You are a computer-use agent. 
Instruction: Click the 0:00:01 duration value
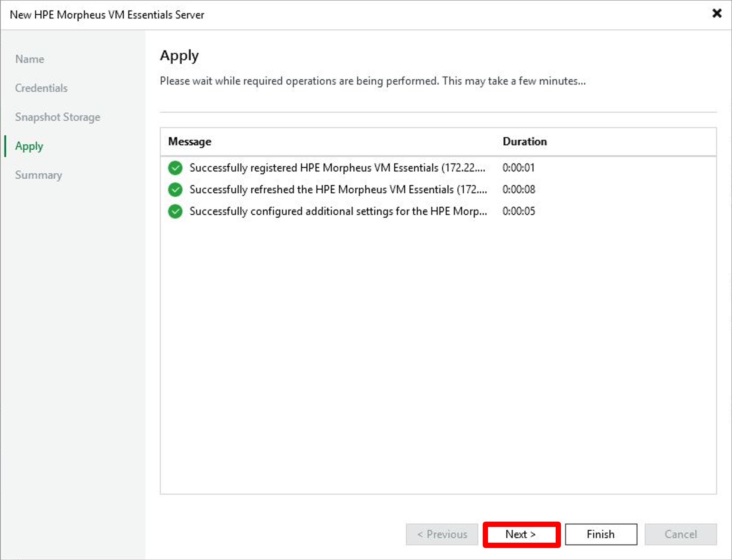[x=518, y=168]
